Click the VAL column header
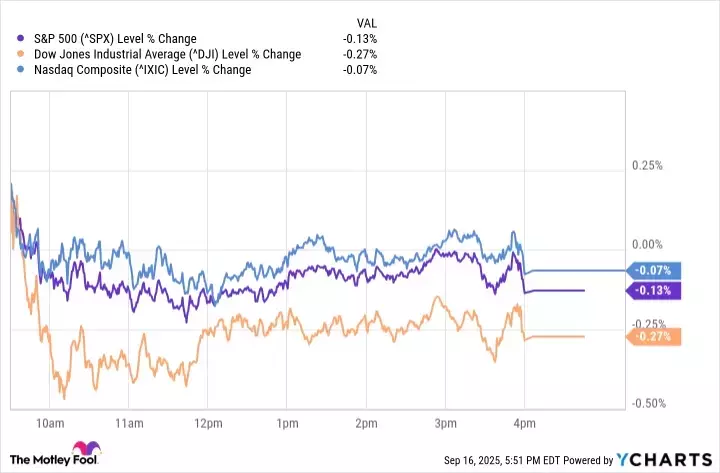 368,22
